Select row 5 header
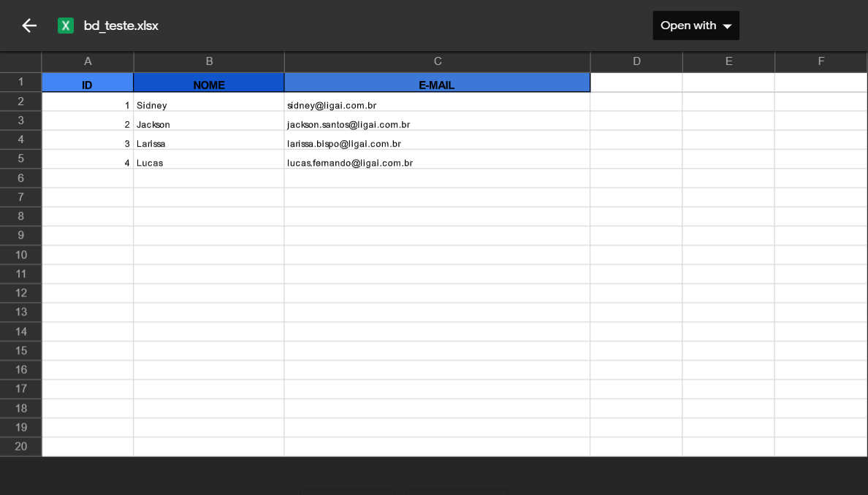868x495 pixels. click(x=20, y=158)
